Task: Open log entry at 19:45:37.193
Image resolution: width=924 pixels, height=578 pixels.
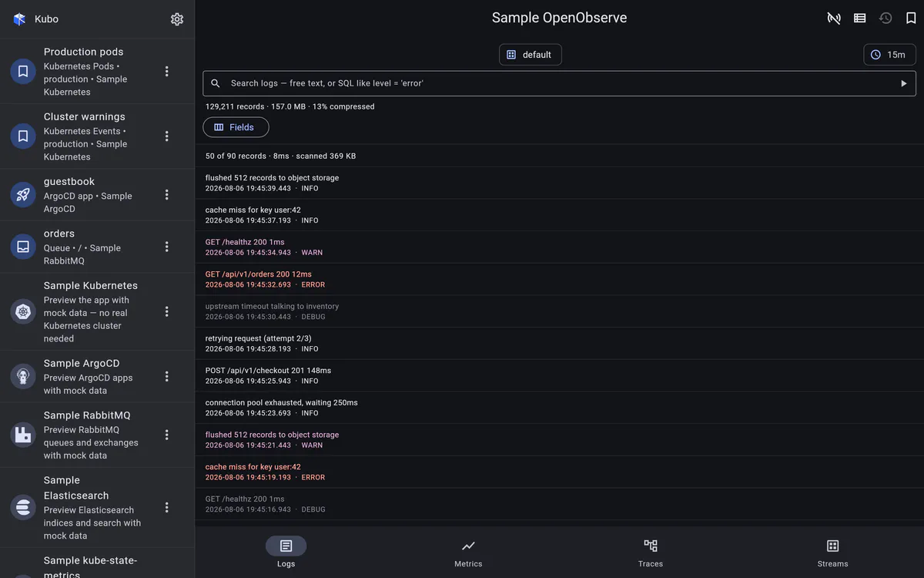Action: tap(559, 215)
